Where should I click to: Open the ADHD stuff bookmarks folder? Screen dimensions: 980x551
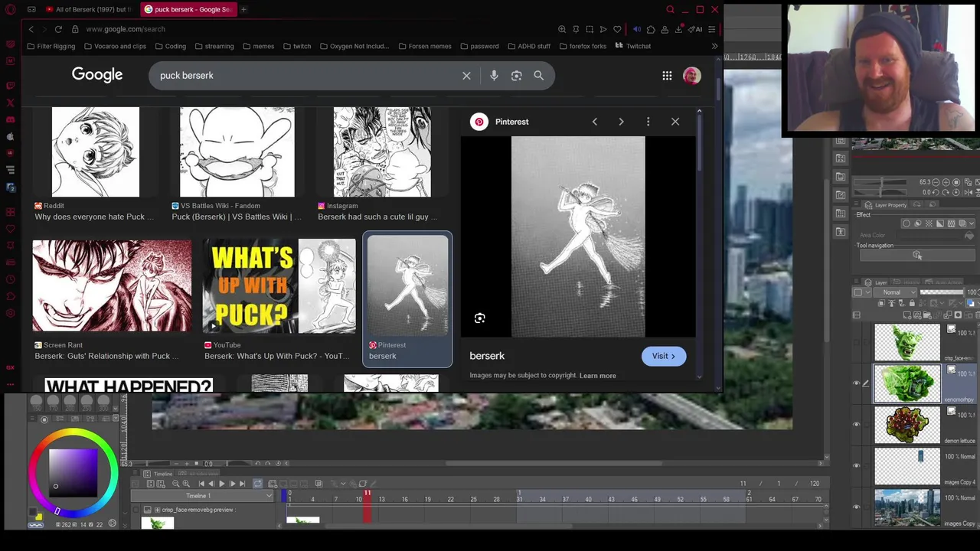528,46
